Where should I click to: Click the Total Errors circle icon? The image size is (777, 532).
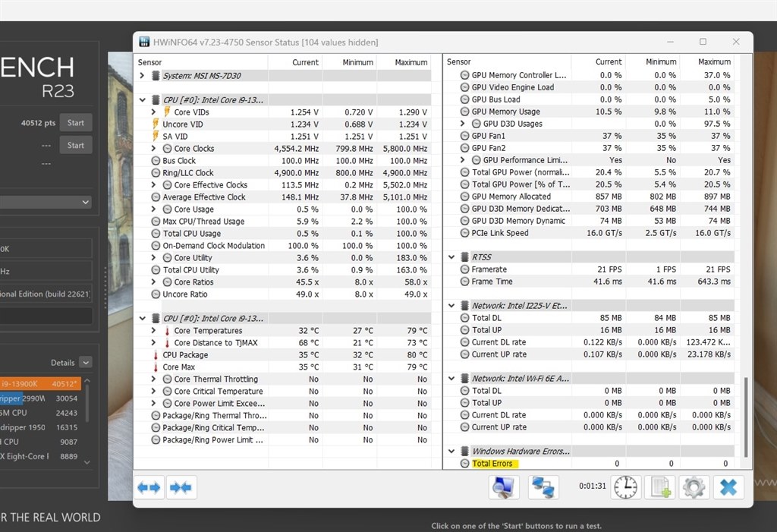[x=464, y=463]
